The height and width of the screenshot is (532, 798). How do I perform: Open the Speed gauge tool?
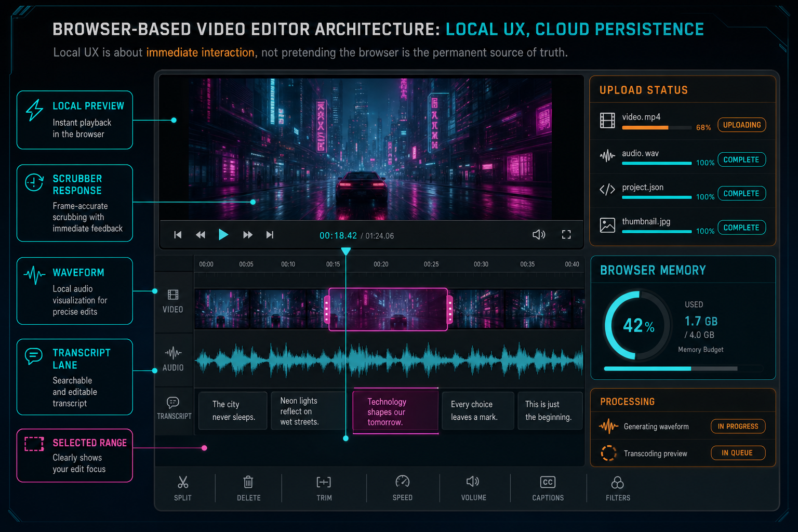403,487
